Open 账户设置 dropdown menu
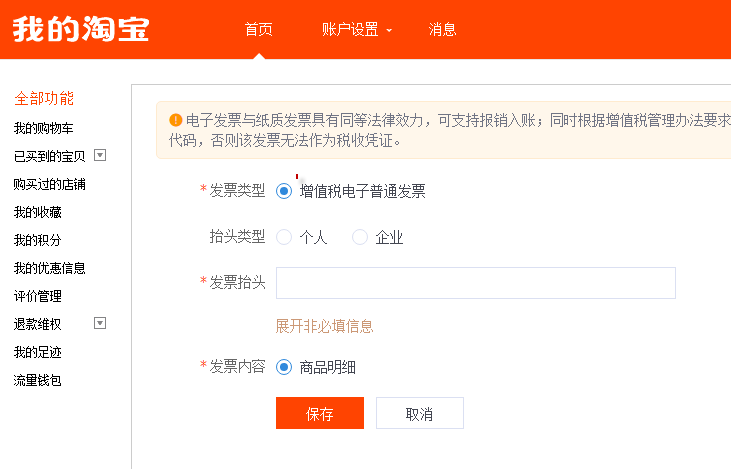 357,29
